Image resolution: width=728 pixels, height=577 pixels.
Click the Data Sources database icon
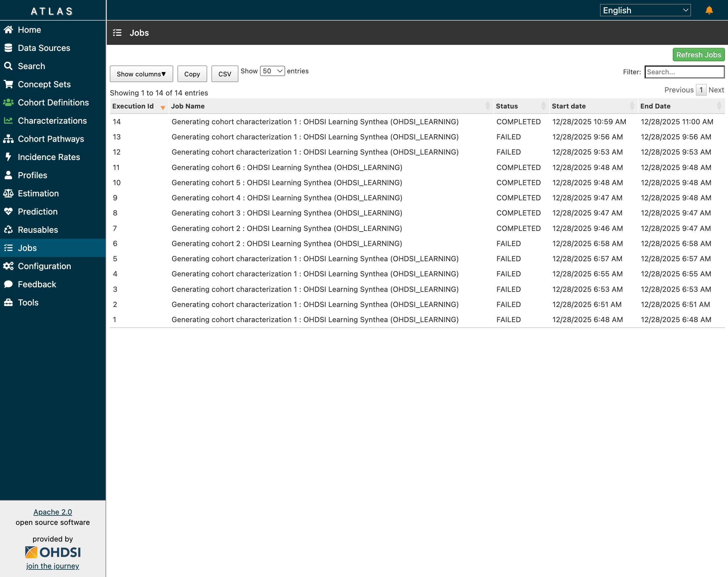[x=8, y=48]
